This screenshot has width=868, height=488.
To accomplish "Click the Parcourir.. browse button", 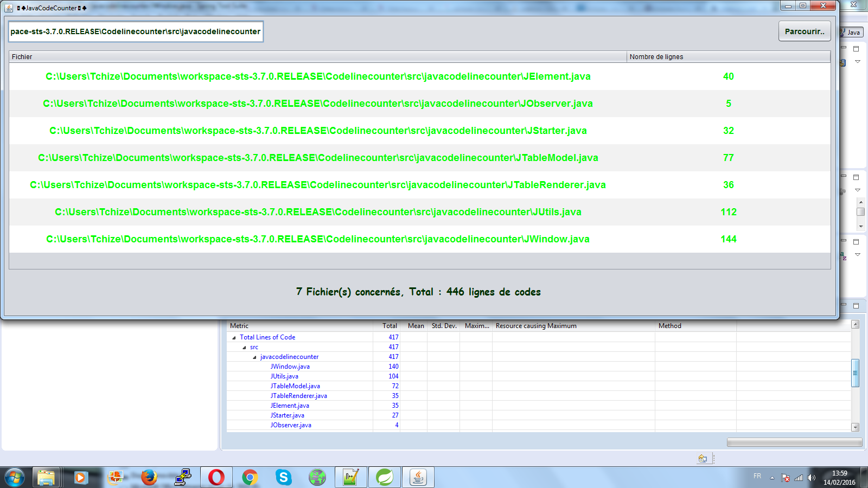I will (x=804, y=31).
